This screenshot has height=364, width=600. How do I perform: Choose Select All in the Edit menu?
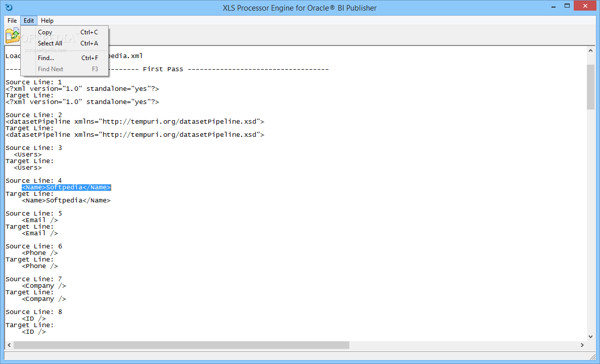65,43
